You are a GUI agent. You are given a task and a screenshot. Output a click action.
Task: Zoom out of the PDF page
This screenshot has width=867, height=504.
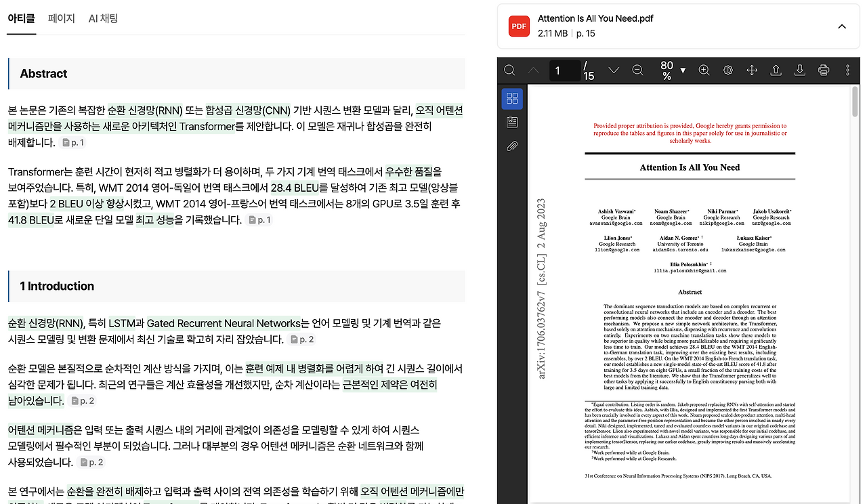point(637,70)
